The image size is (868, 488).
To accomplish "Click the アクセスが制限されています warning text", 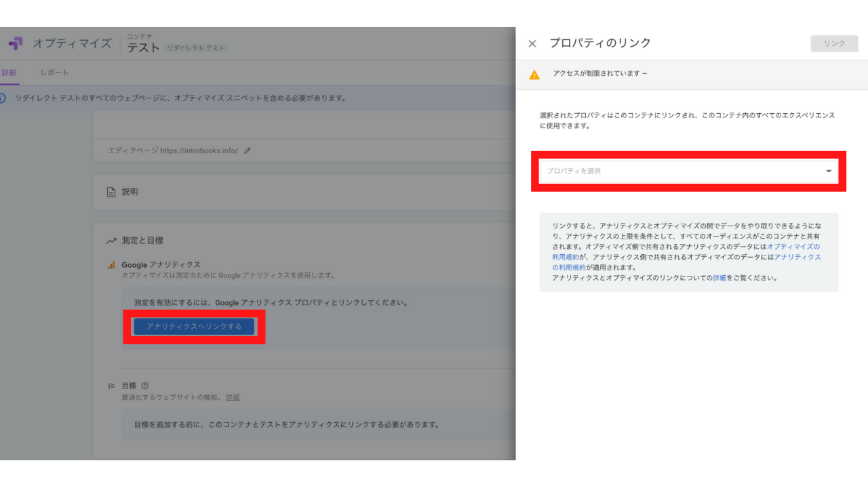I will pos(600,73).
